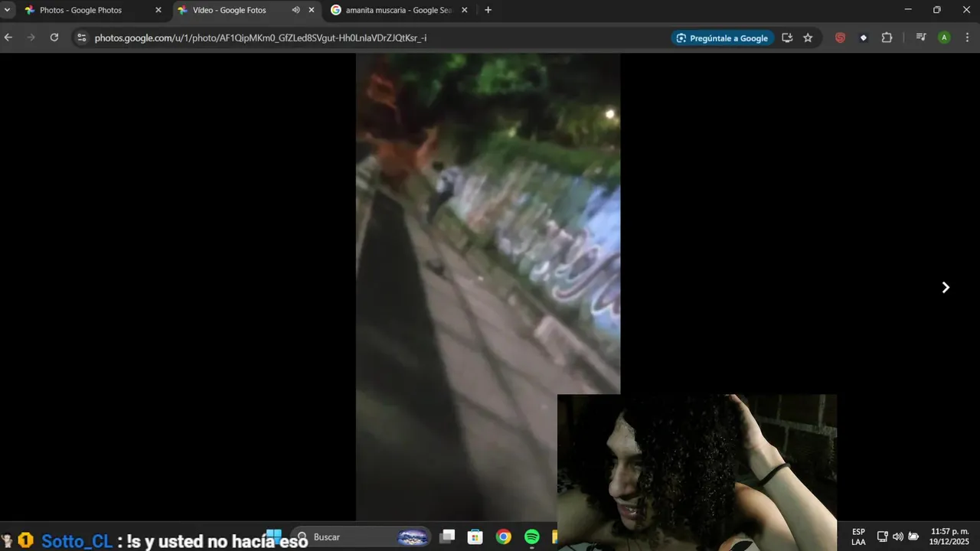Click the Pregúntale a Google button
980x551 pixels.
[723, 37]
